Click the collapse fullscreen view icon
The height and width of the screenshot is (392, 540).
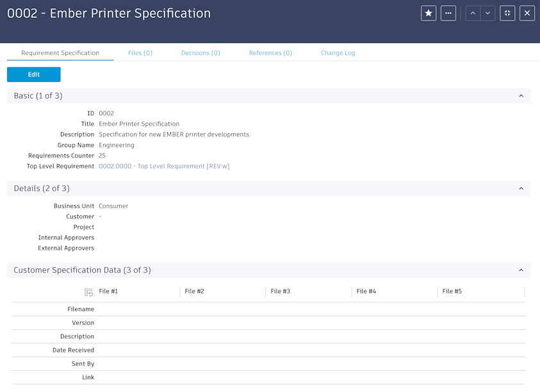coord(507,13)
